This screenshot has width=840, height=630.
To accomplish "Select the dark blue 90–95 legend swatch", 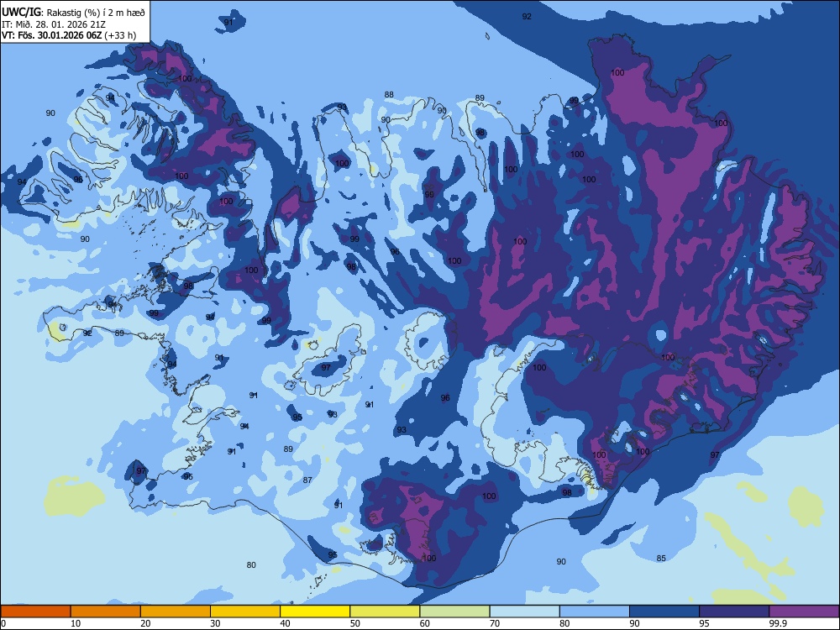I will point(664,612).
